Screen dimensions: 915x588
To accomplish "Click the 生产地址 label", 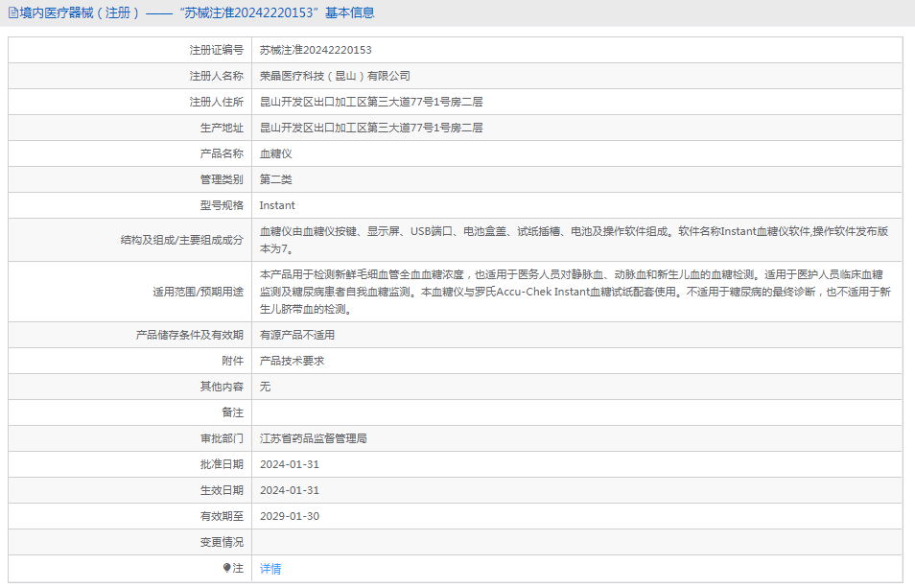I will pos(222,128).
